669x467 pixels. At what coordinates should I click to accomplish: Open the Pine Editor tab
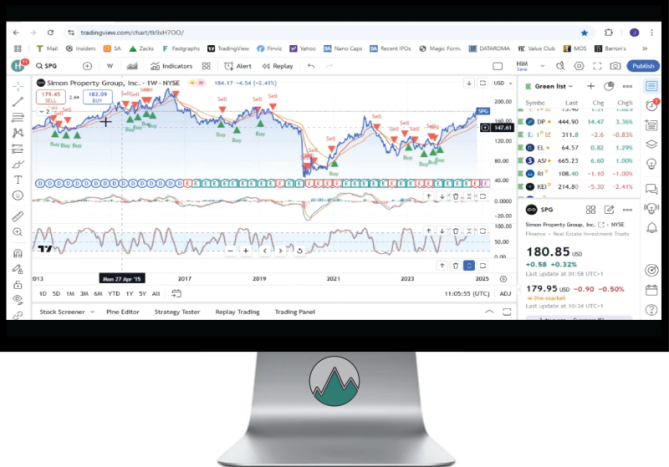[x=122, y=312]
